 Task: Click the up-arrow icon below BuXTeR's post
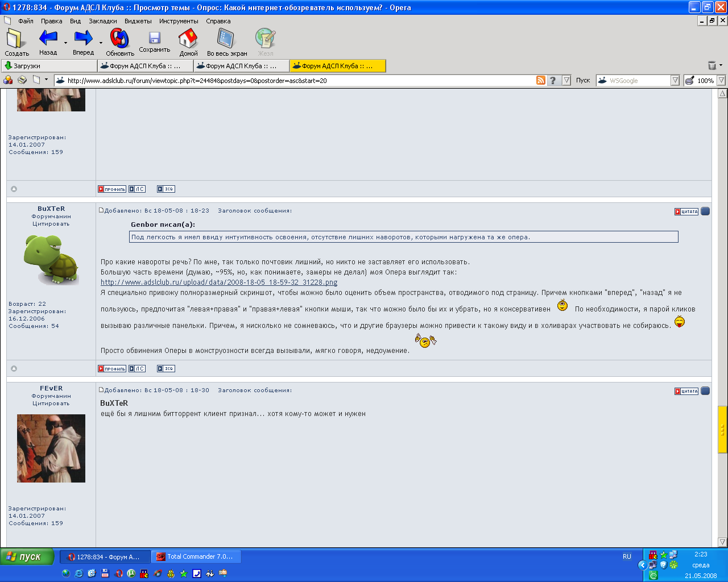pyautogui.click(x=14, y=368)
